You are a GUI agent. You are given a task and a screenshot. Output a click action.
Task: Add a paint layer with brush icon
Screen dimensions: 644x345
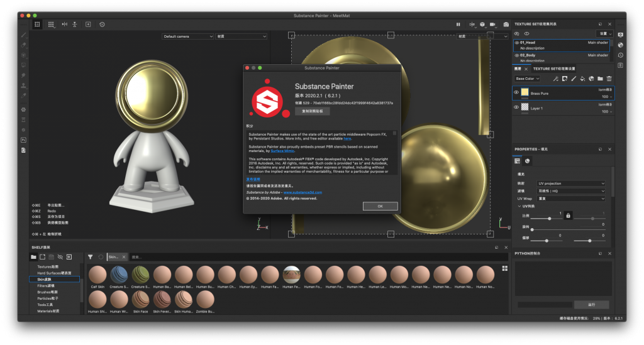click(x=574, y=79)
